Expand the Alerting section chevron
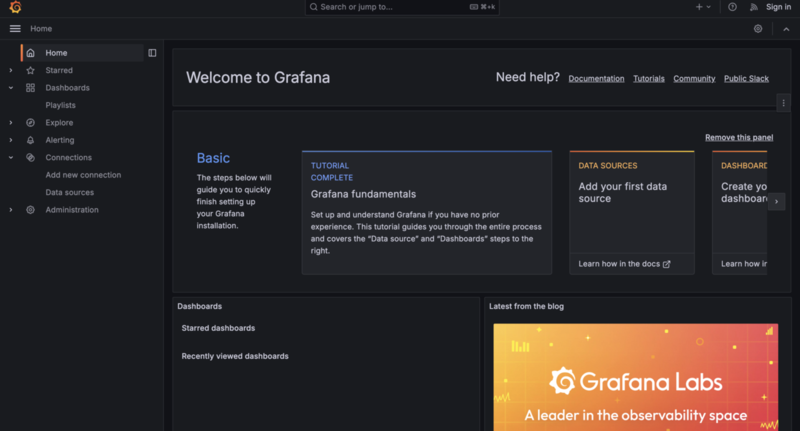The image size is (800, 431). 11,140
